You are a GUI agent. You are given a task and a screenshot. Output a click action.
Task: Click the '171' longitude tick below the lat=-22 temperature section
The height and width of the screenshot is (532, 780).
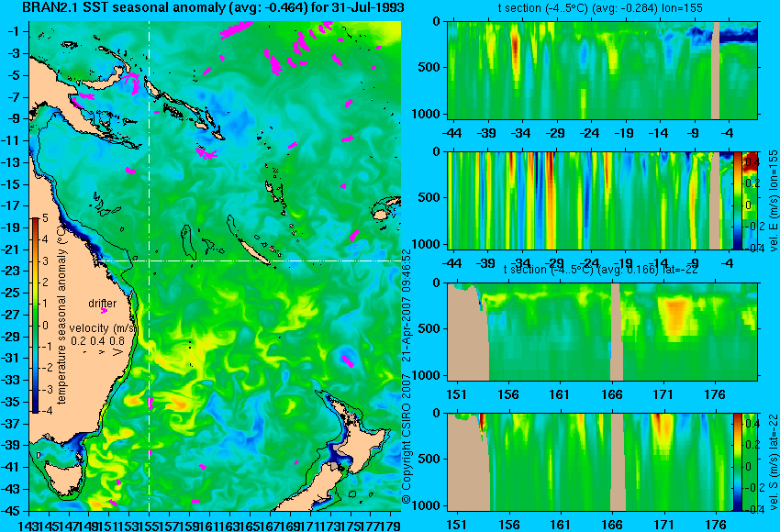(663, 394)
